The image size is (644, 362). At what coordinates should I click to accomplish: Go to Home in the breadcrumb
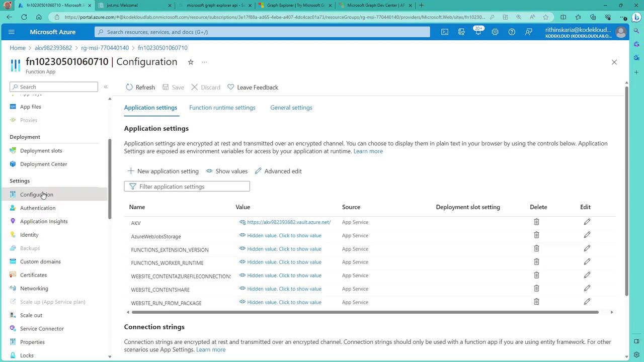point(18,48)
